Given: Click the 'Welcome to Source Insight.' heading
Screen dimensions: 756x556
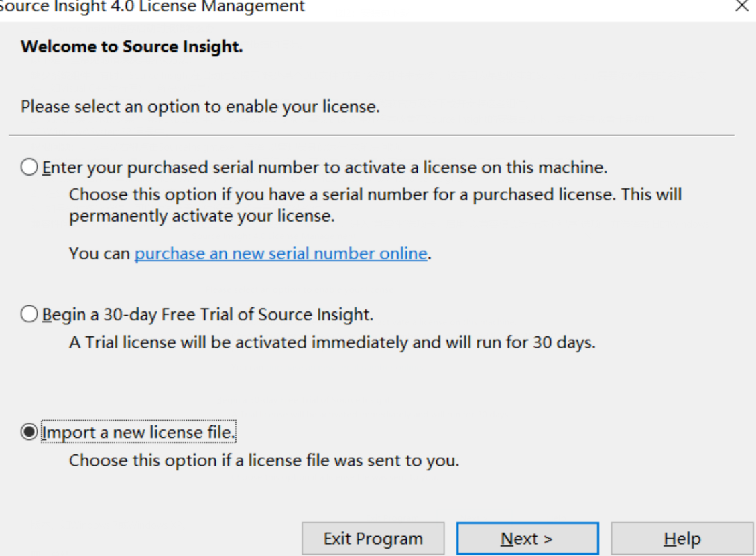Looking at the screenshot, I should [x=131, y=46].
